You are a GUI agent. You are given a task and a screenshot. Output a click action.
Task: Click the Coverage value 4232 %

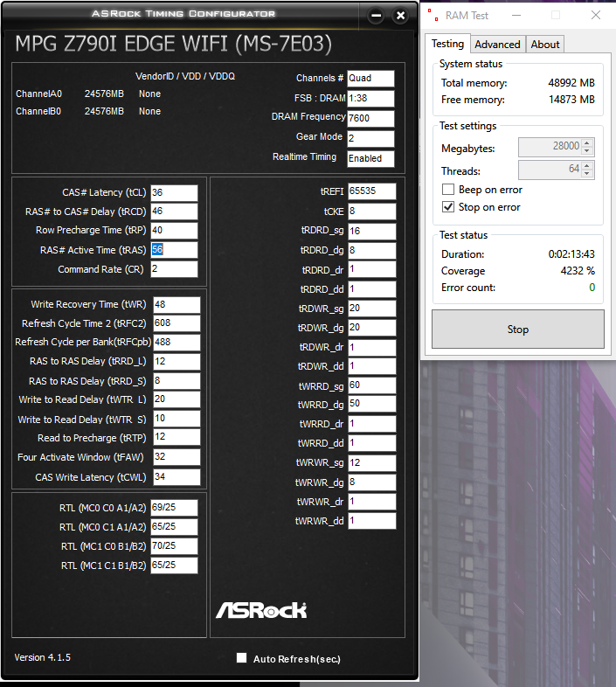[578, 271]
